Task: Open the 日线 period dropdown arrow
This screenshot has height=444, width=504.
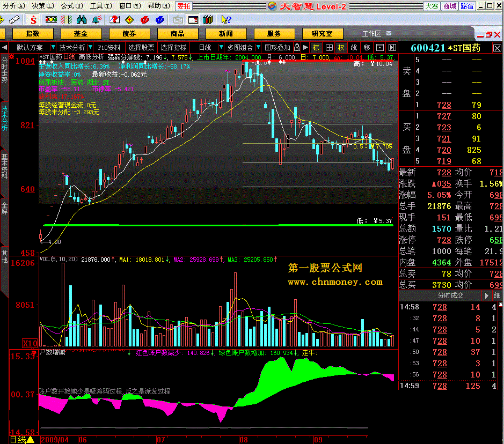Action: [221, 48]
